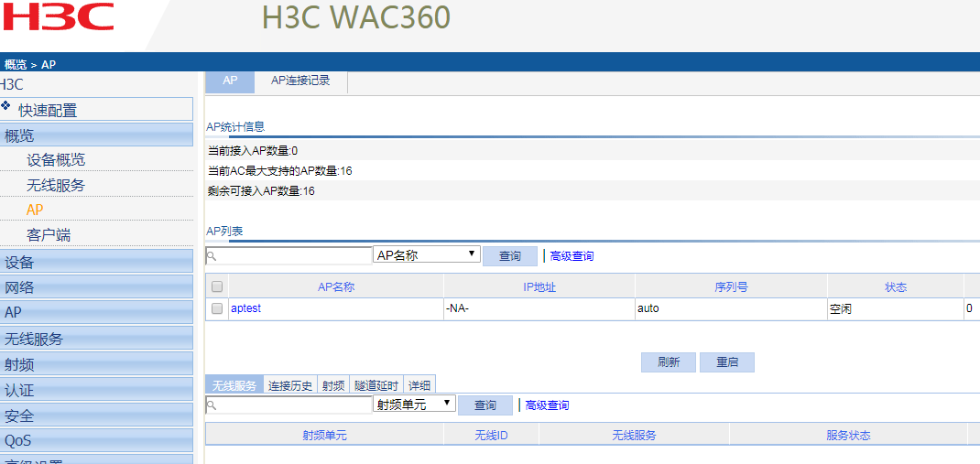Sort by 序列号 column header
Screen dimensions: 980x464
(731, 287)
